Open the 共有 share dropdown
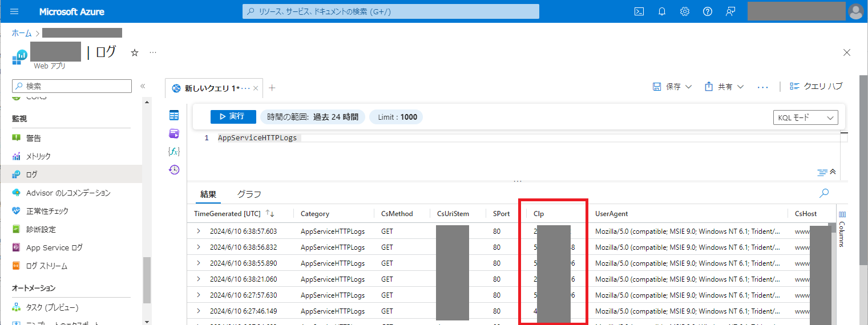Screen dimensions: 868x325 pyautogui.click(x=725, y=87)
